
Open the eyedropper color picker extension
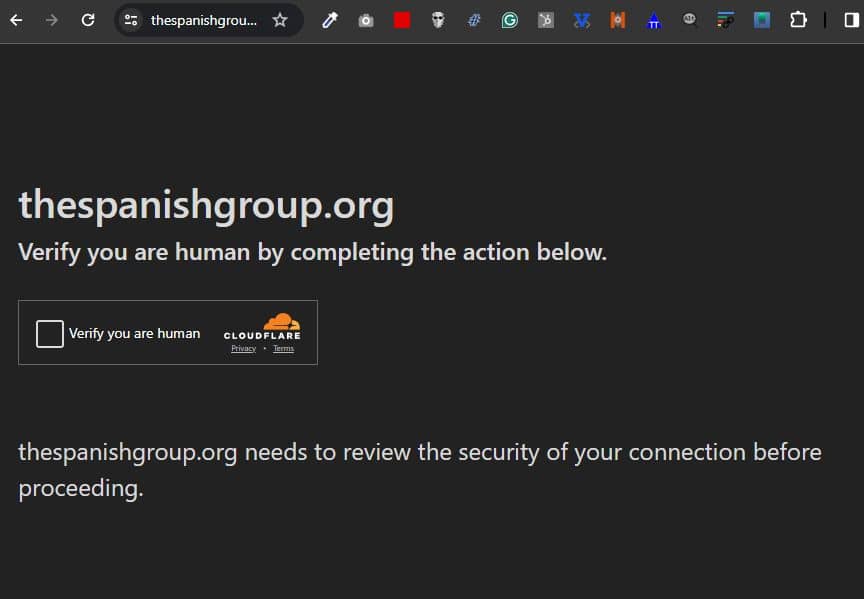pos(330,20)
